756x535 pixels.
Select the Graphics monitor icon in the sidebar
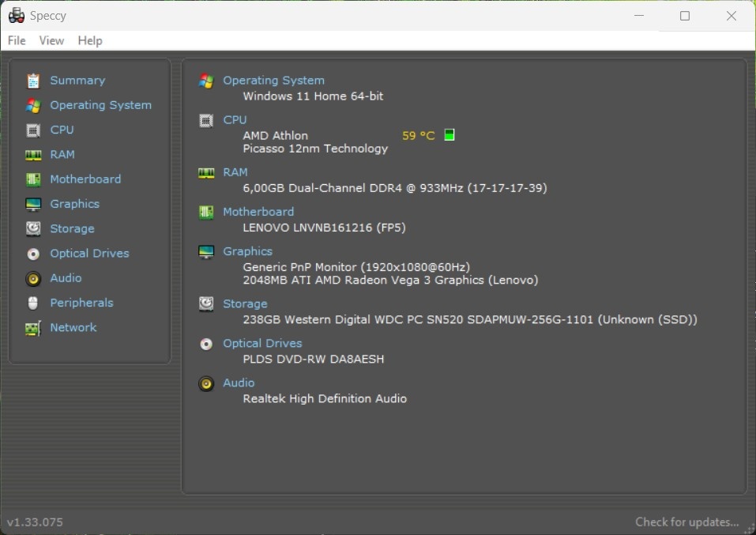(33, 203)
